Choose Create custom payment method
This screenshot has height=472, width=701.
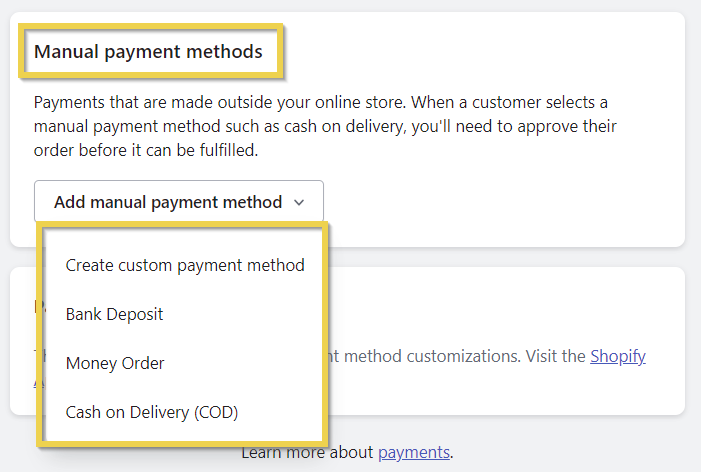(185, 265)
